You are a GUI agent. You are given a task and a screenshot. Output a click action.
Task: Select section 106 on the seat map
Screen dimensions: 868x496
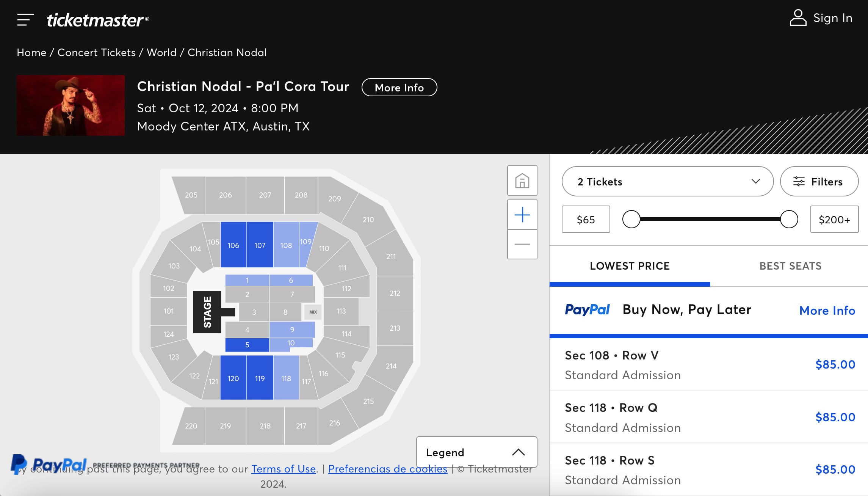click(x=233, y=245)
